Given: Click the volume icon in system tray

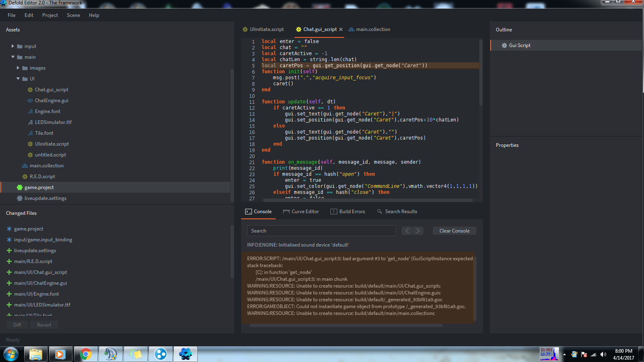Looking at the screenshot, I should [x=603, y=354].
